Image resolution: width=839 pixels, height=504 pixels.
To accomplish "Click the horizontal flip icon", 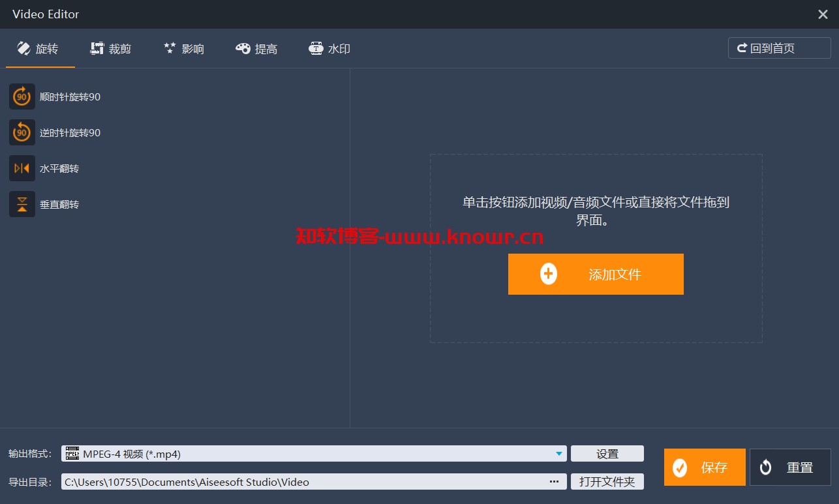I will (22, 168).
